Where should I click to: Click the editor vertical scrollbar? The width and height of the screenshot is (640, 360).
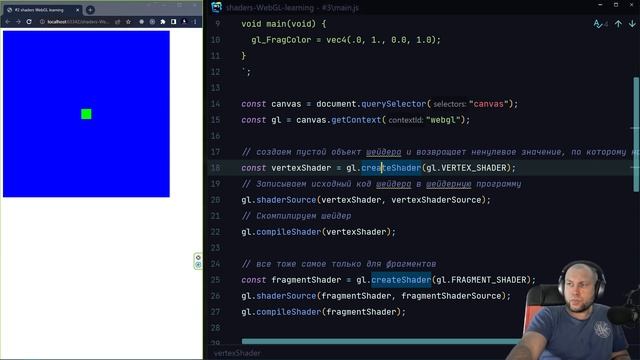point(636,135)
